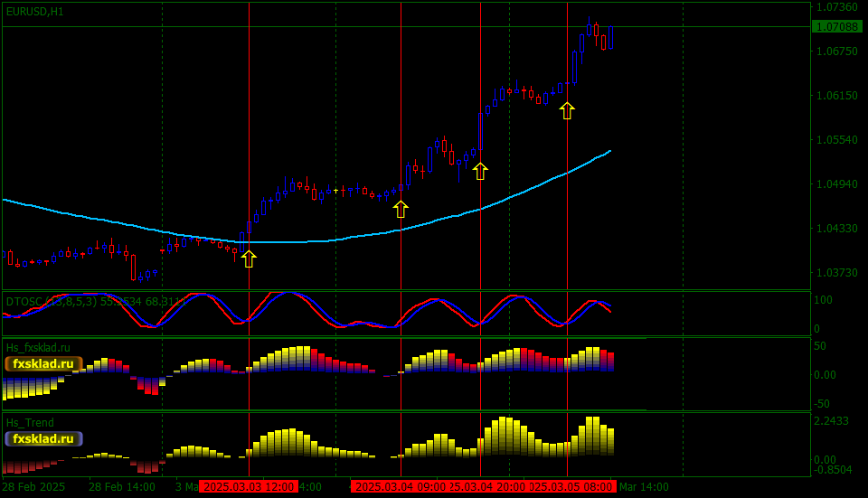This screenshot has width=868, height=498.
Task: Click the 1.03730 price scale value
Action: click(x=837, y=272)
